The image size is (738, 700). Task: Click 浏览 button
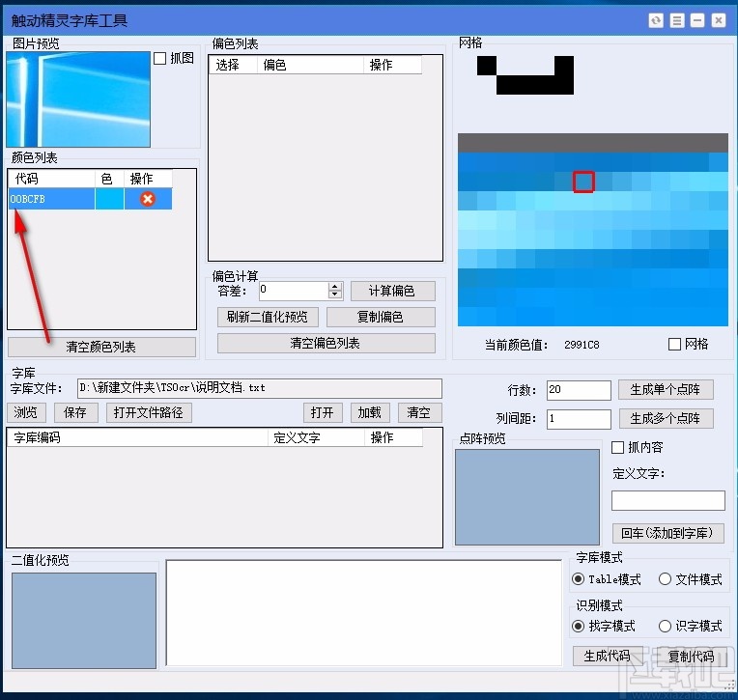coord(26,412)
